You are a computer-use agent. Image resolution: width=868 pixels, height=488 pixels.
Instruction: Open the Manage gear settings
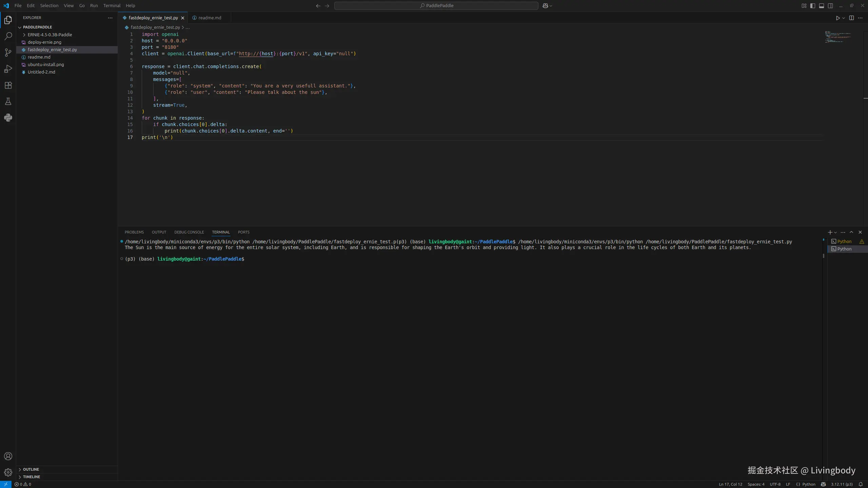click(x=8, y=472)
